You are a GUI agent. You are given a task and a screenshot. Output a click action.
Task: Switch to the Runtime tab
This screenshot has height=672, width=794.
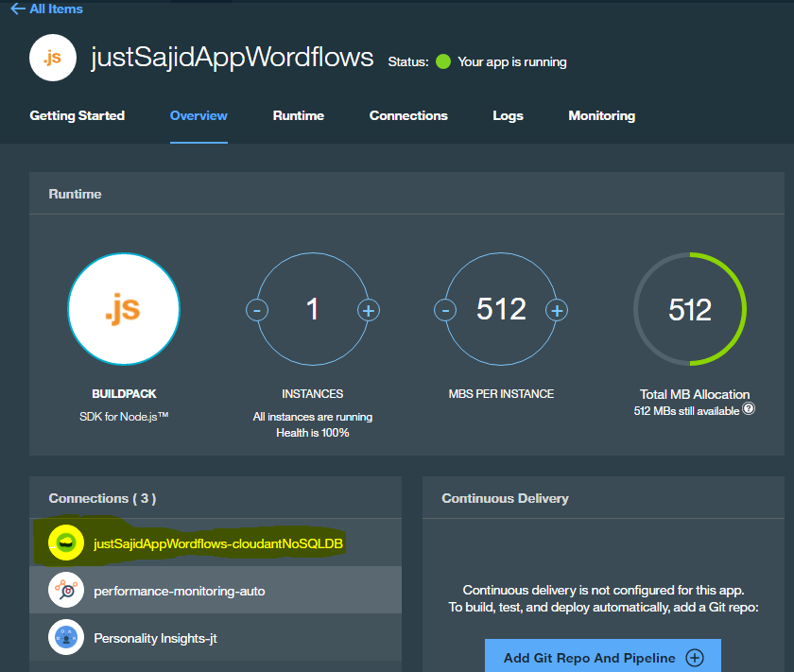299,115
